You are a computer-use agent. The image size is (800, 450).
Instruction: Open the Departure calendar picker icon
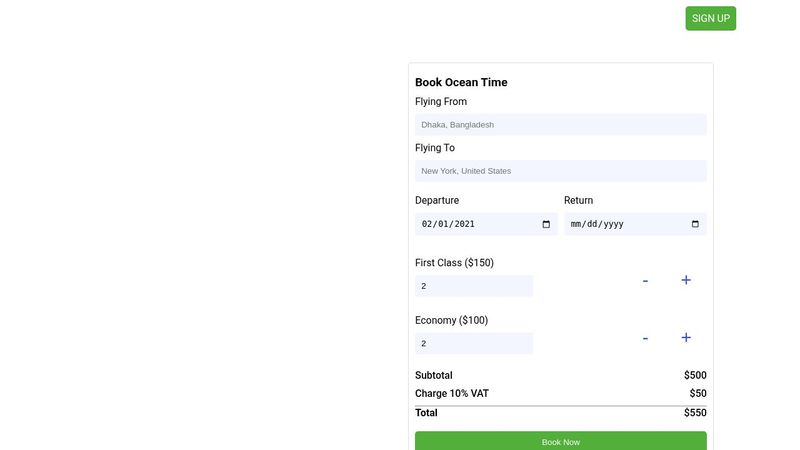[x=546, y=224]
